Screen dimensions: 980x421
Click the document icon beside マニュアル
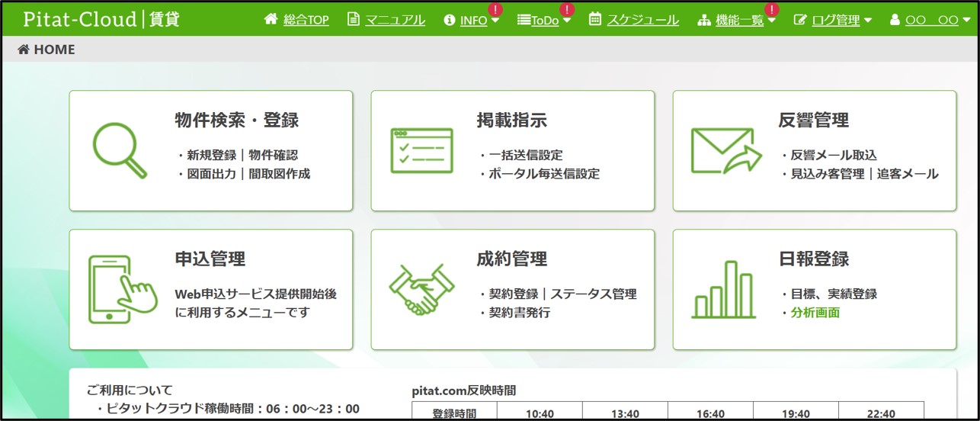point(353,20)
